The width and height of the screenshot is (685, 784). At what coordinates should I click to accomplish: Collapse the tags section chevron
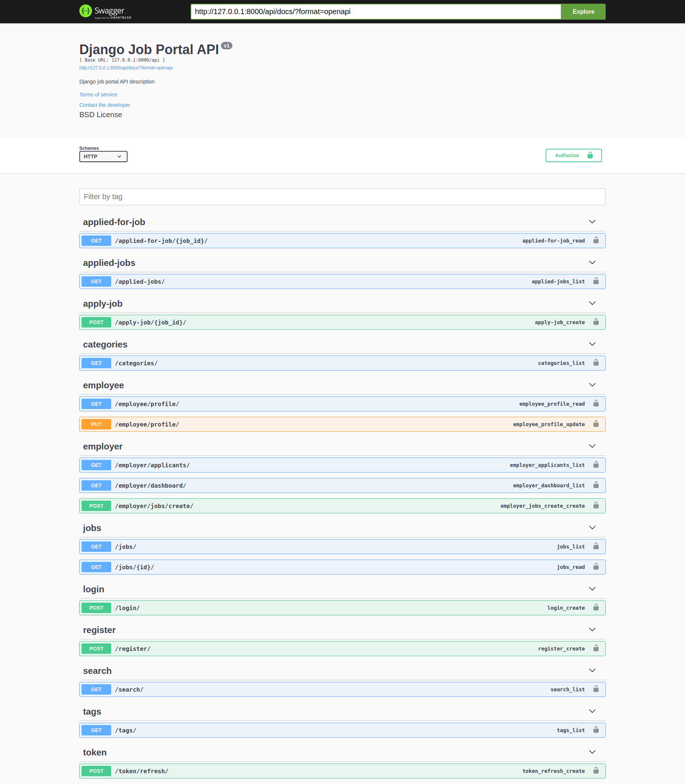[592, 711]
